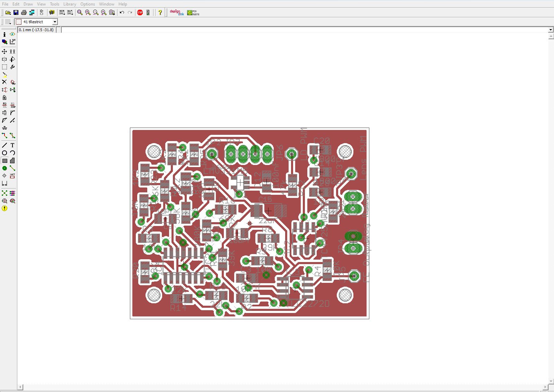Image resolution: width=554 pixels, height=392 pixels.
Task: Choose the Pinswap tool
Action: point(5,90)
